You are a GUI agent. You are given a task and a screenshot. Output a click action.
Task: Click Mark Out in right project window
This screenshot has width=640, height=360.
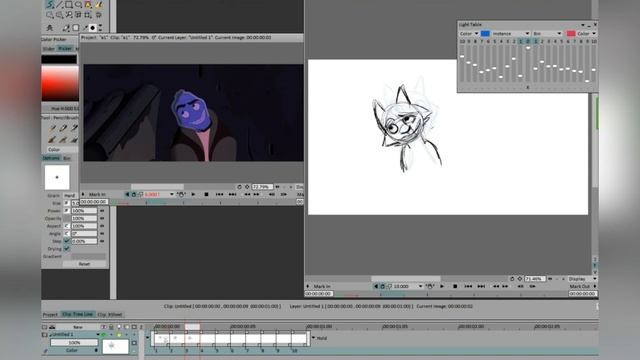580,287
